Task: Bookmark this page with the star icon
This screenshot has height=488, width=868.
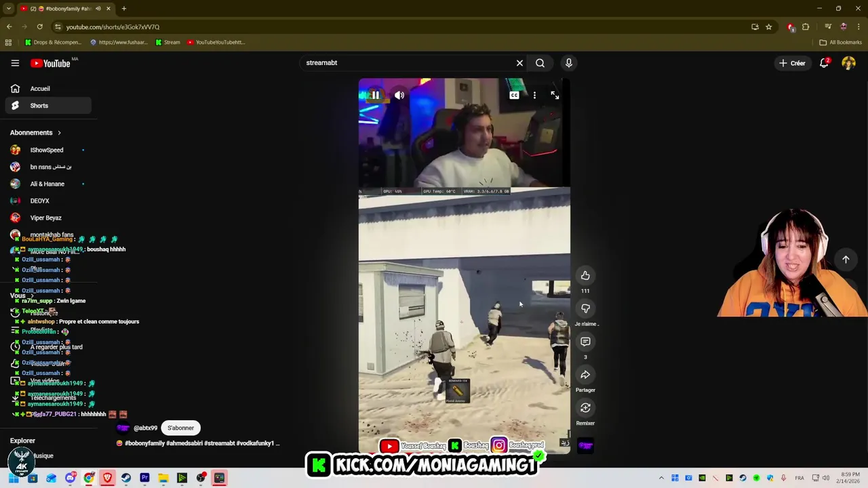Action: (768, 27)
